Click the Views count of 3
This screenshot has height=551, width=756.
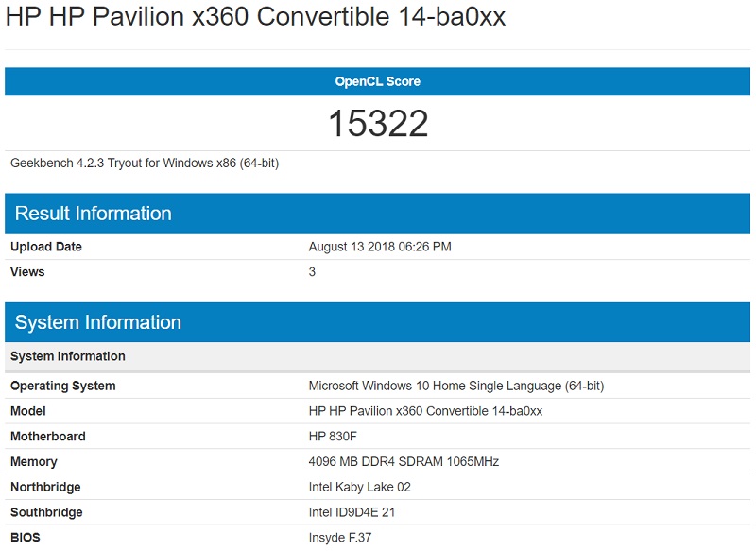[x=312, y=271]
